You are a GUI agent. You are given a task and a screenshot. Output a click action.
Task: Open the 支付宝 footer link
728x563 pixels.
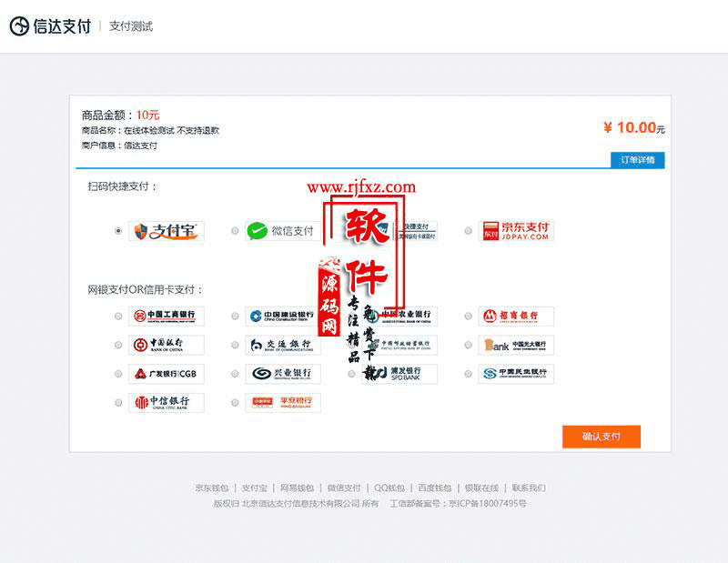[255, 488]
